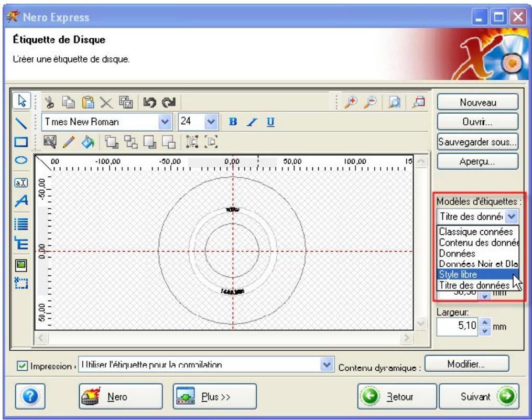
Task: Open help with the question mark button
Action: pyautogui.click(x=30, y=396)
